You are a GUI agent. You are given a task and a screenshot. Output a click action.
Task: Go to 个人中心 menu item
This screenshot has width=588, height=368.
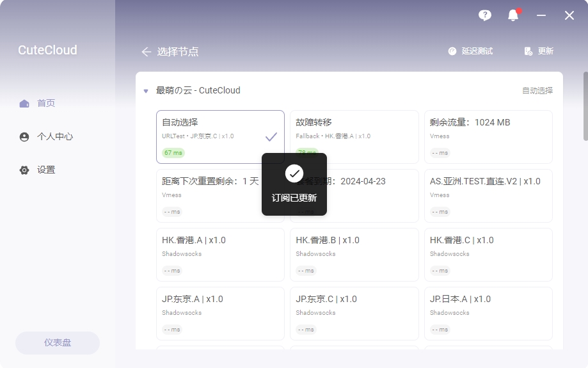55,137
